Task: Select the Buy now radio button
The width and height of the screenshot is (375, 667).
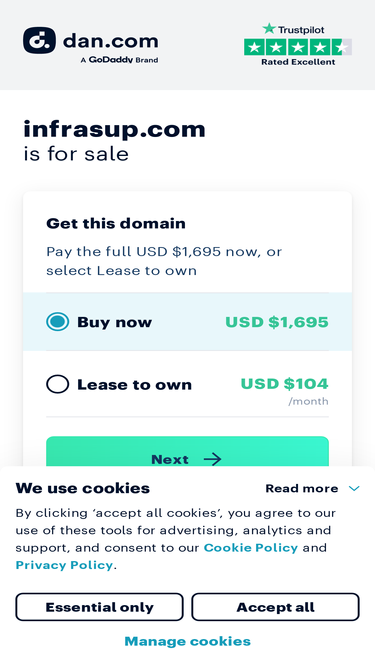Action: (x=57, y=322)
